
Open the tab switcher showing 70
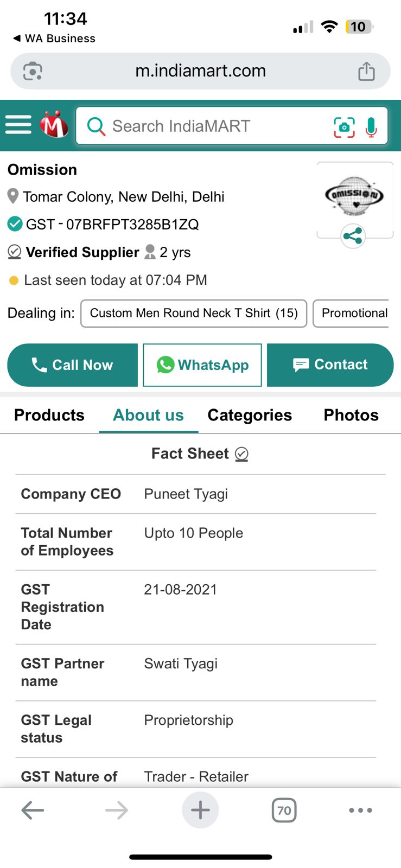284,810
